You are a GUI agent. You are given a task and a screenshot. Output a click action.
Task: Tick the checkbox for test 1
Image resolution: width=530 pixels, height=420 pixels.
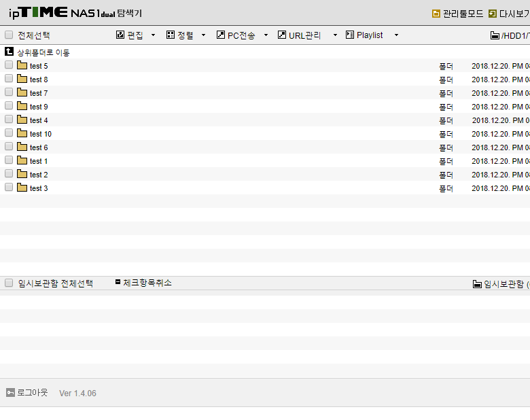pos(9,160)
